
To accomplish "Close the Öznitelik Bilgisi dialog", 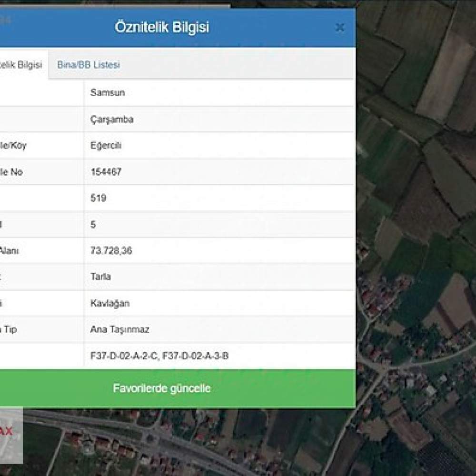I will pos(340,28).
